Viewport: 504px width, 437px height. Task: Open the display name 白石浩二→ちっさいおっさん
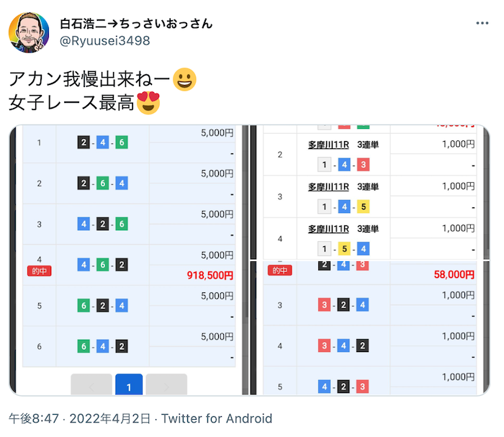point(136,23)
